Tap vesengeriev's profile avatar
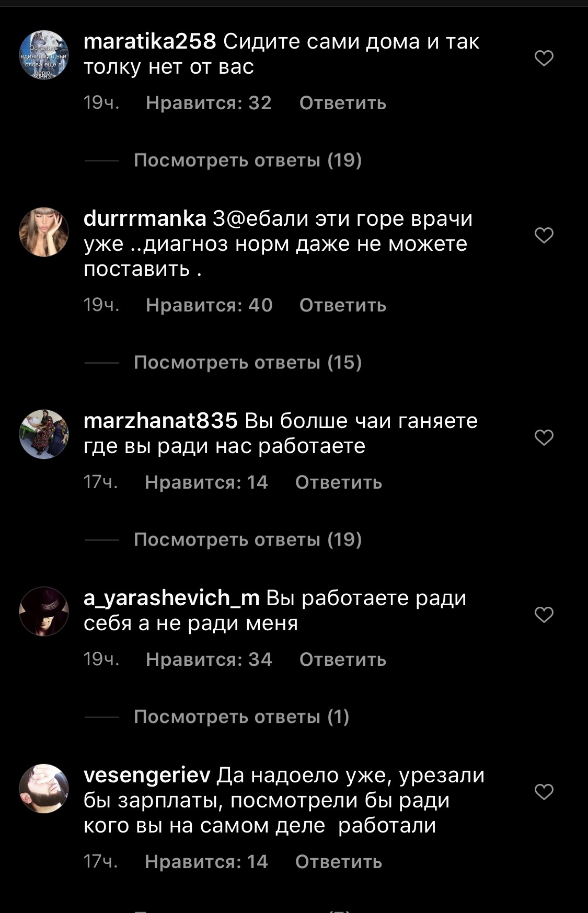This screenshot has height=913, width=588. pos(44,788)
